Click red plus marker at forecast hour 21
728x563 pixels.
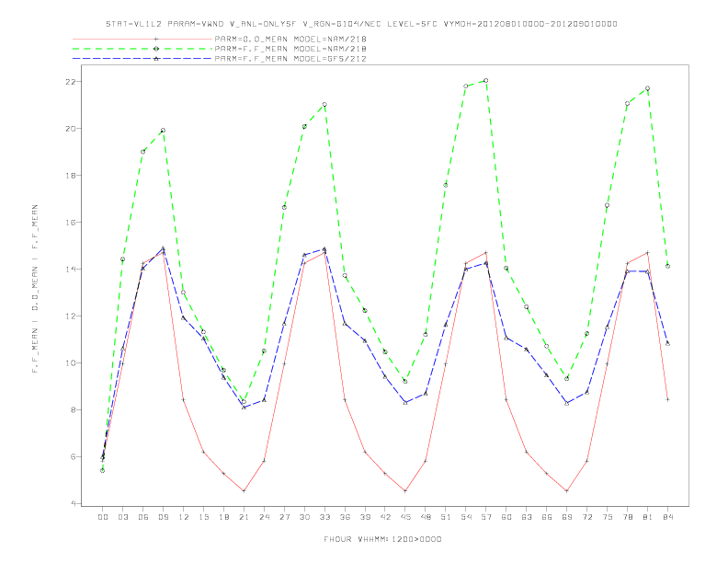pos(244,490)
